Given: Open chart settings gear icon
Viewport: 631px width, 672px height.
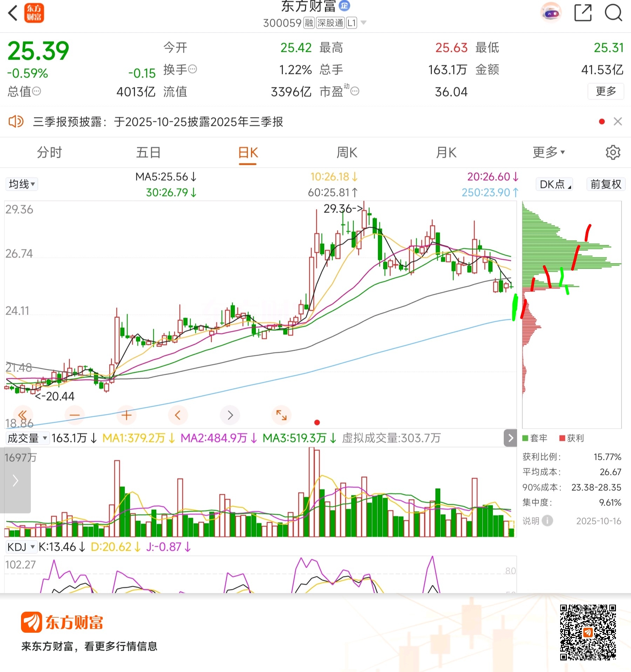Looking at the screenshot, I should pyautogui.click(x=613, y=153).
